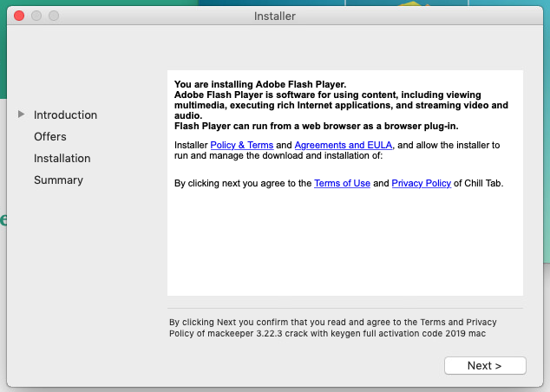Open the Agreements and EULA link
This screenshot has width=550, height=392.
coord(344,145)
